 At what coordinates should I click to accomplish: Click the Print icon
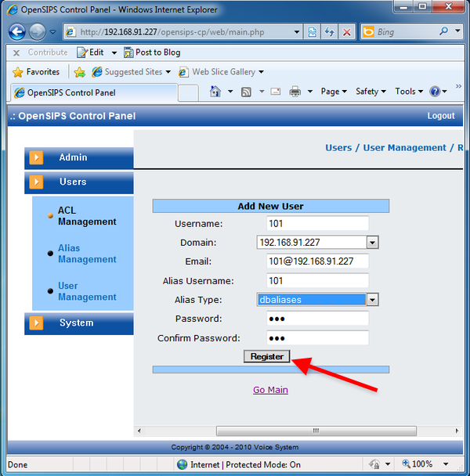click(295, 92)
